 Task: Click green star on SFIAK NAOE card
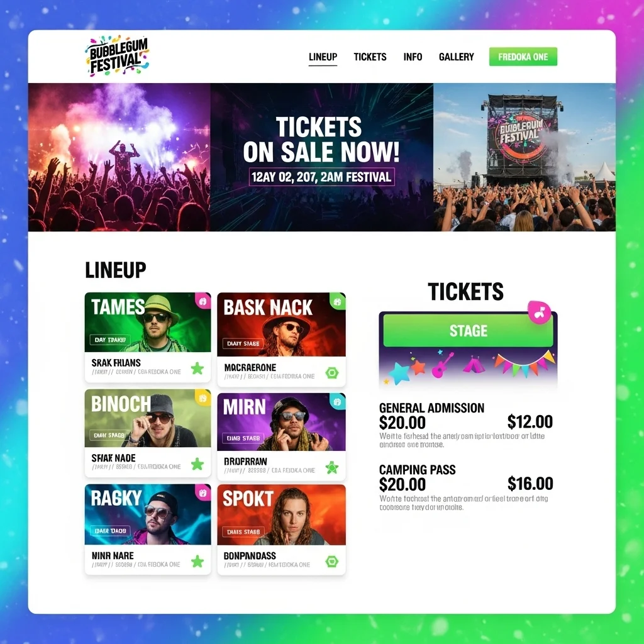197,464
